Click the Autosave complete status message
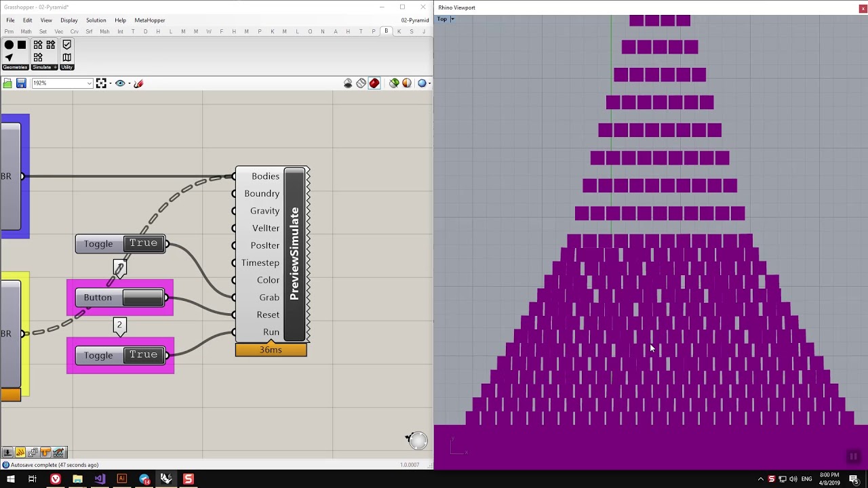 coord(54,465)
